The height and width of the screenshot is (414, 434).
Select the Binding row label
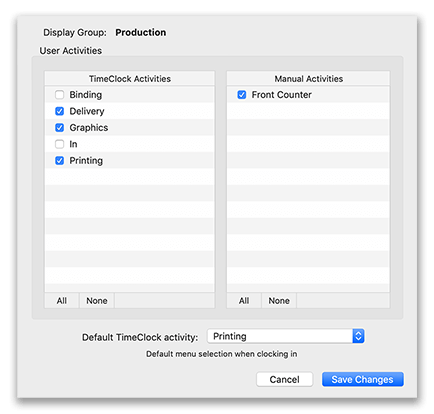[x=86, y=95]
